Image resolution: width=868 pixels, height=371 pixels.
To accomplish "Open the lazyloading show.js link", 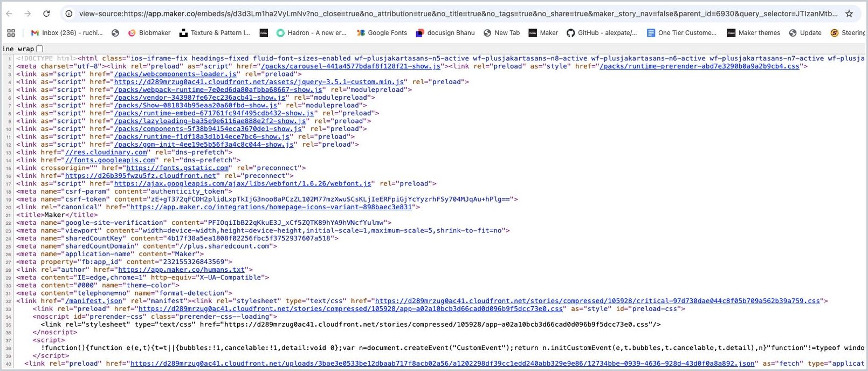I will [x=210, y=121].
